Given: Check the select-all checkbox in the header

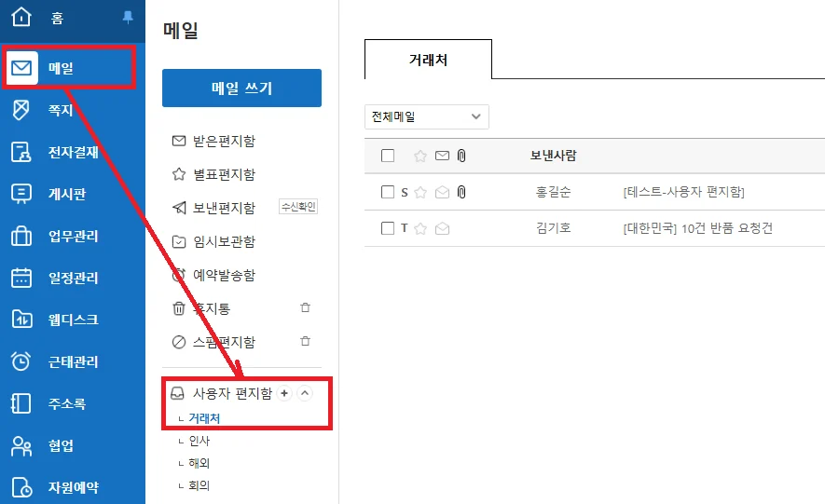Looking at the screenshot, I should [x=388, y=156].
